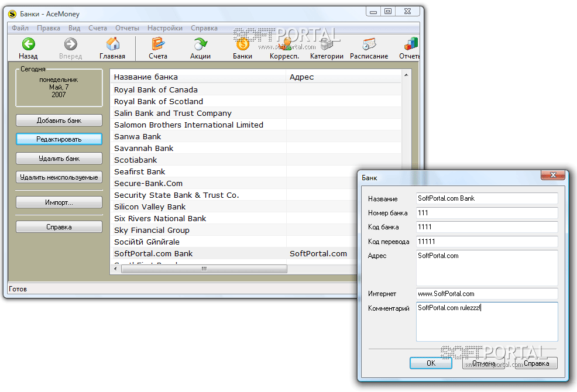This screenshot has width=577, height=392.
Task: Open the Вид menu
Action: point(74,28)
